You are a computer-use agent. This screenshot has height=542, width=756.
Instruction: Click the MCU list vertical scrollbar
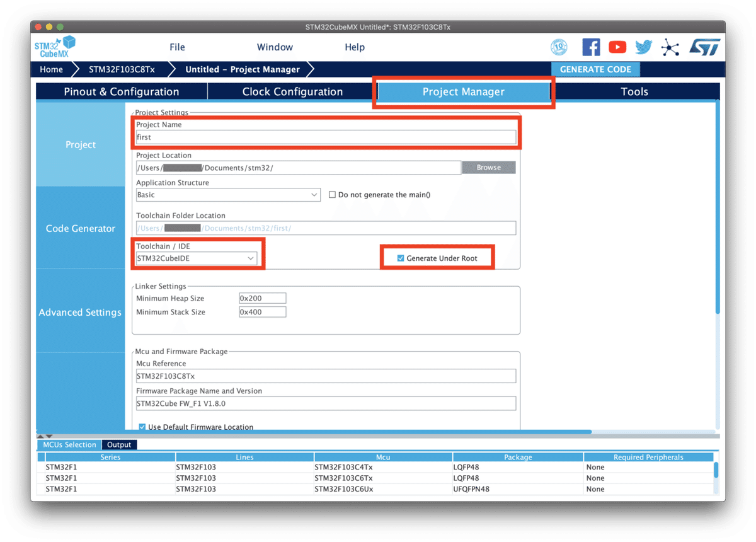pos(716,470)
